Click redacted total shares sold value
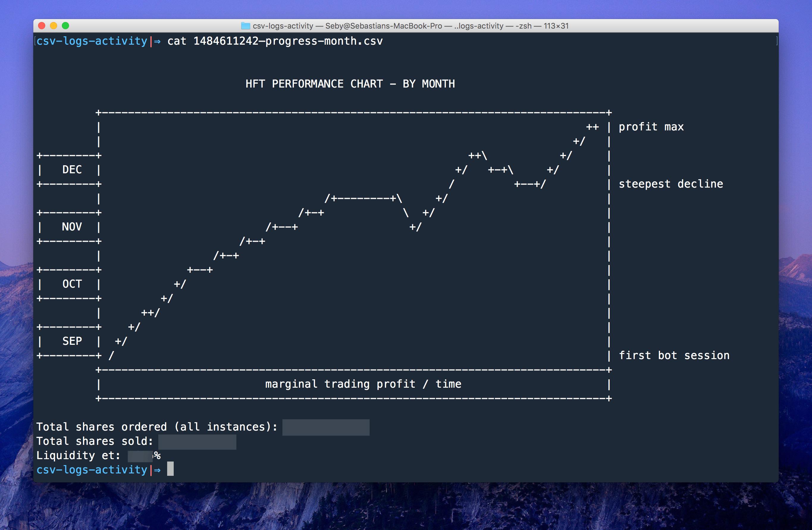This screenshot has width=812, height=530. (197, 442)
